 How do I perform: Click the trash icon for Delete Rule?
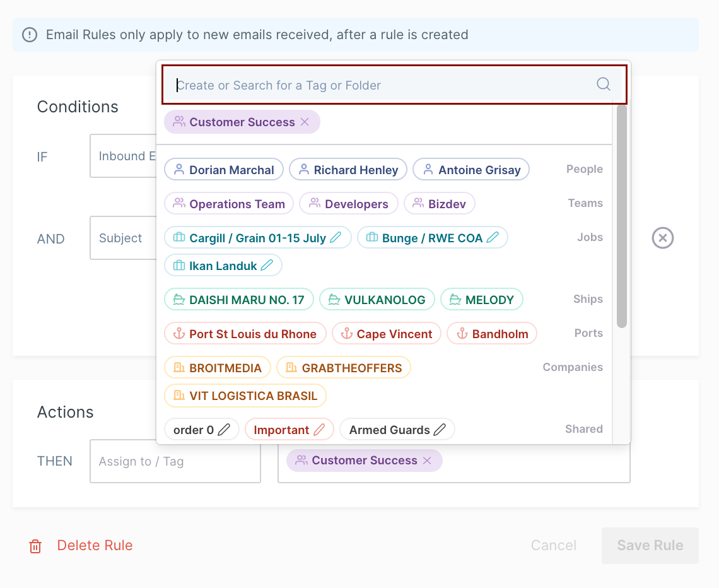click(x=35, y=546)
